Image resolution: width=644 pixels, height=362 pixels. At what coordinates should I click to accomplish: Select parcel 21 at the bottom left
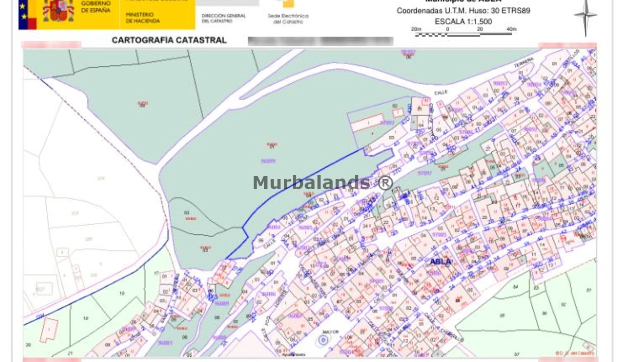[70, 353]
